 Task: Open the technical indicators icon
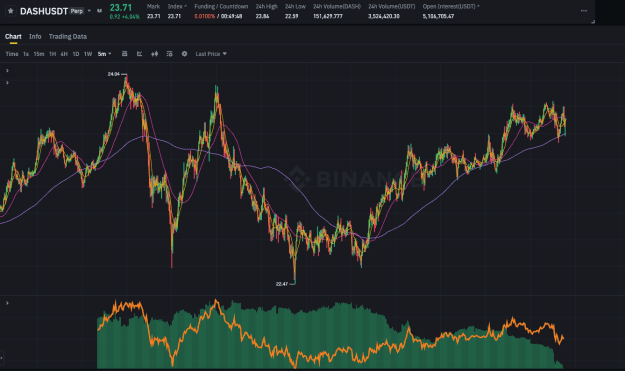point(140,53)
